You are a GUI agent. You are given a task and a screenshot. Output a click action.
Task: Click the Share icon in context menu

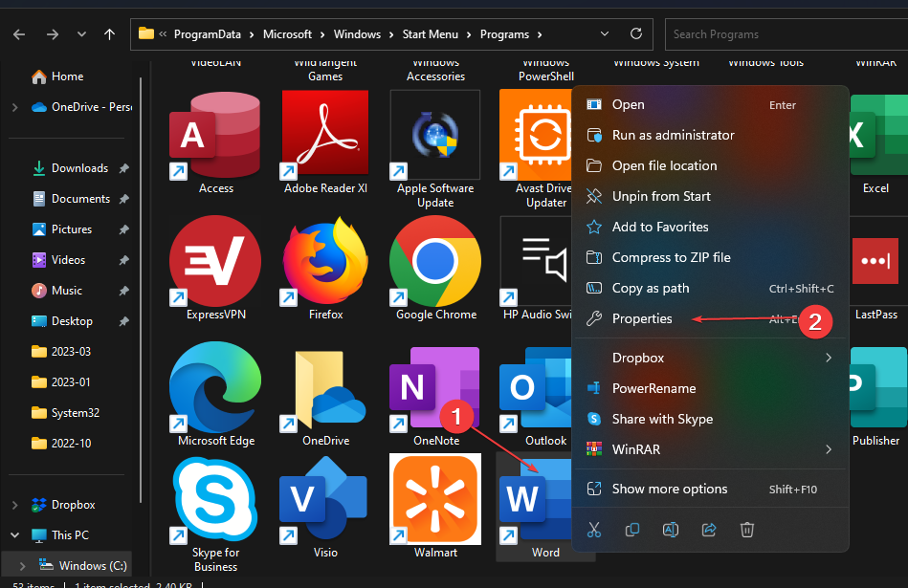click(x=709, y=530)
